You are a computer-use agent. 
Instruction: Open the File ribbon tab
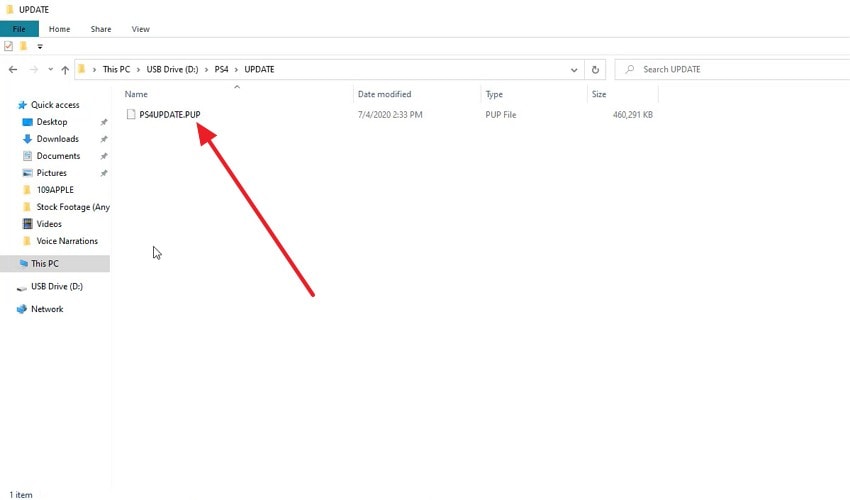(x=19, y=29)
